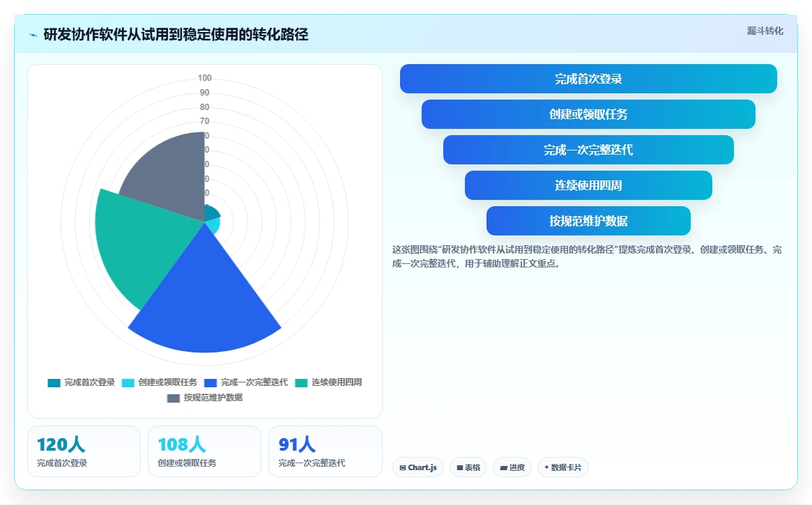Click the 数据卡片 tag

pyautogui.click(x=563, y=467)
